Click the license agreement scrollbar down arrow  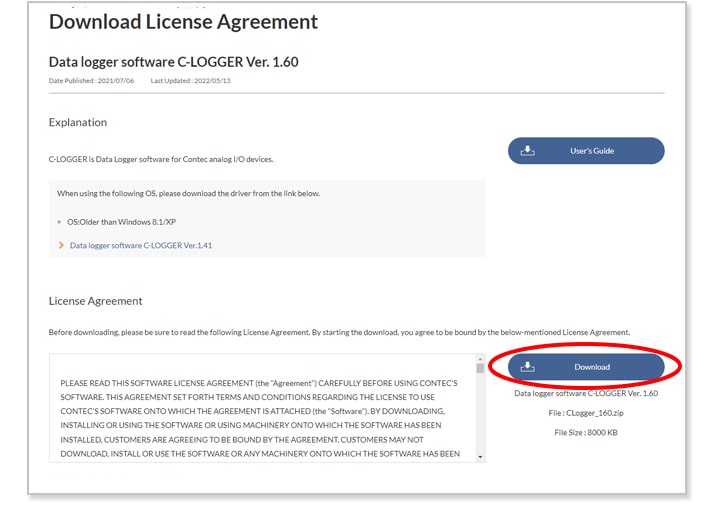480,457
